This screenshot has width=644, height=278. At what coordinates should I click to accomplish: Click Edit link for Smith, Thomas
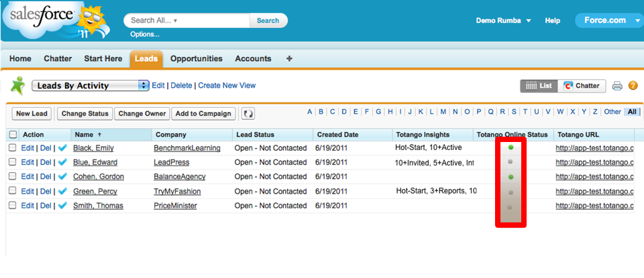pyautogui.click(x=28, y=206)
